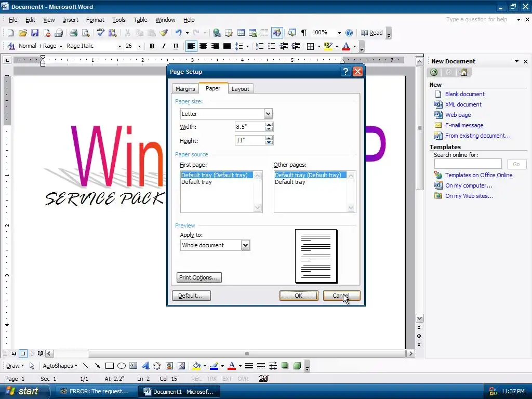Viewport: 532px width, 399px height.
Task: Click the numbered list icon
Action: (260, 46)
